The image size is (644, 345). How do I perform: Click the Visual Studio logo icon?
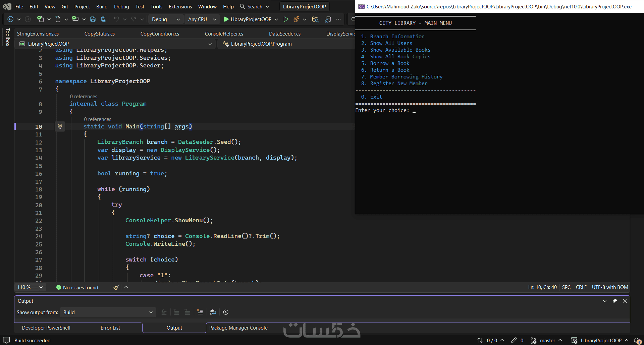click(7, 6)
